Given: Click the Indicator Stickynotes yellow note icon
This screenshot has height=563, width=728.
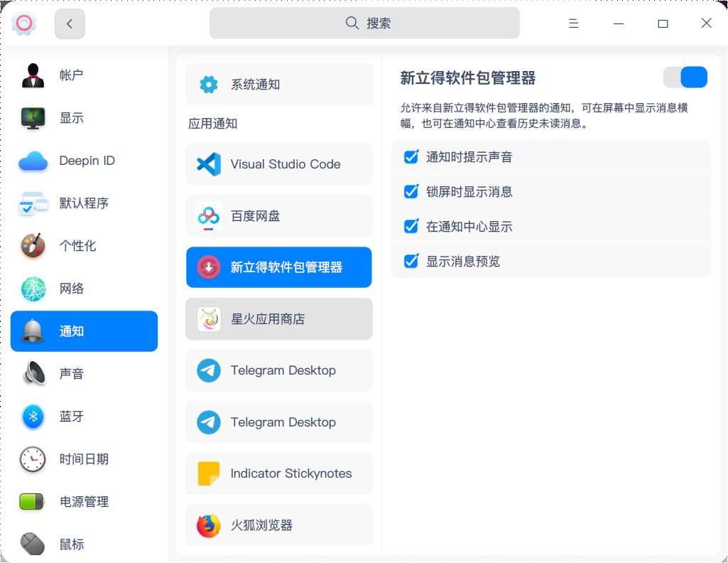Looking at the screenshot, I should [x=209, y=473].
